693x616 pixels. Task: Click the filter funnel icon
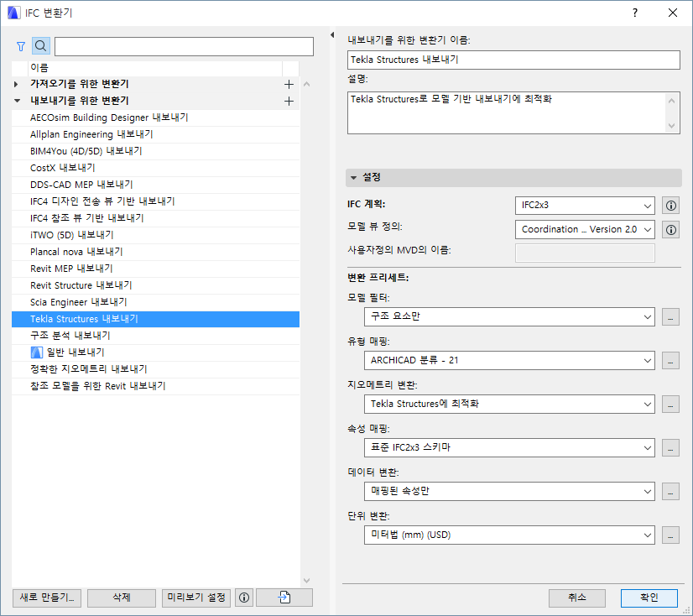(21, 46)
